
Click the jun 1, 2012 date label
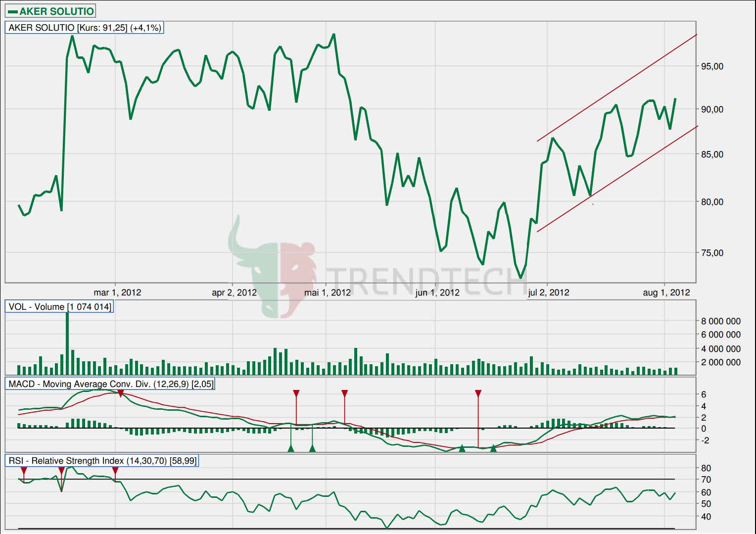tap(437, 292)
